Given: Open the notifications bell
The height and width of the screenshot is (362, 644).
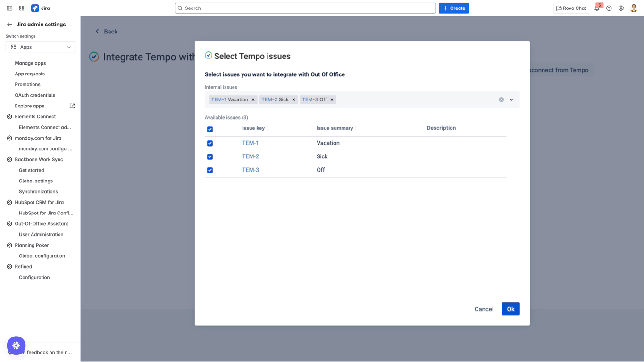Looking at the screenshot, I should (597, 8).
